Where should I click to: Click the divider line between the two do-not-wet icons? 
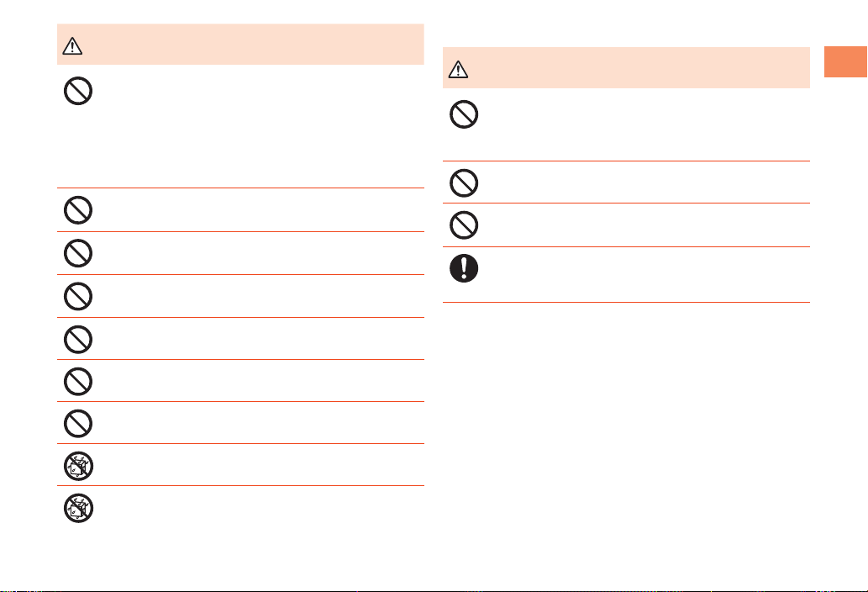240,486
